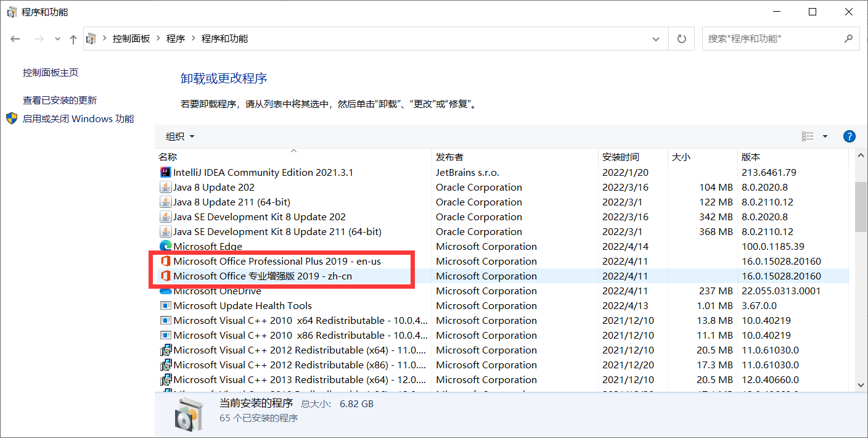868x438 pixels.
Task: Open the 组织 dropdown menu
Action: click(x=180, y=136)
